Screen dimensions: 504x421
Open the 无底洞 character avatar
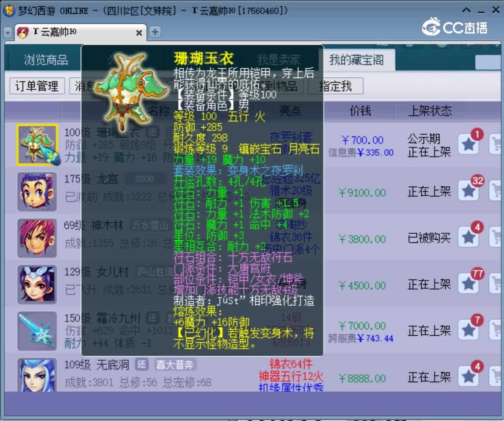(x=37, y=375)
